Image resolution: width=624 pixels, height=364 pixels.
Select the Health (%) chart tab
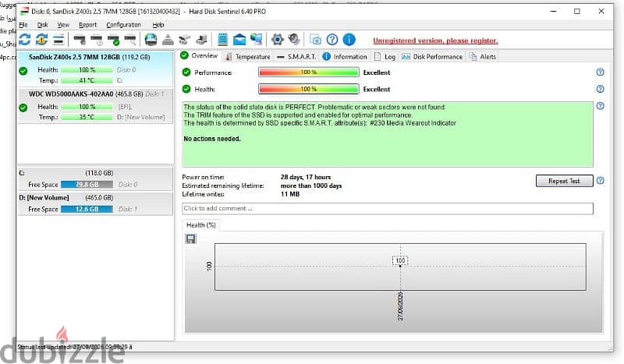coord(201,225)
